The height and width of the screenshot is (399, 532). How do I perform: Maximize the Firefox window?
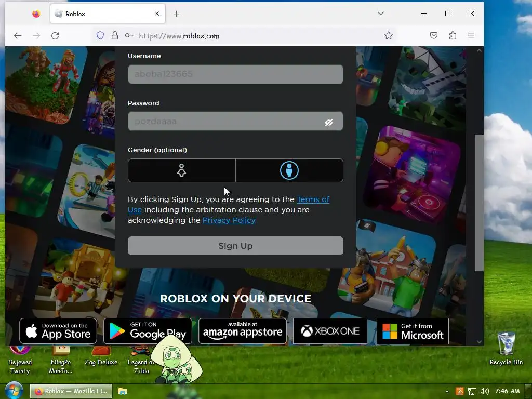coord(448,14)
